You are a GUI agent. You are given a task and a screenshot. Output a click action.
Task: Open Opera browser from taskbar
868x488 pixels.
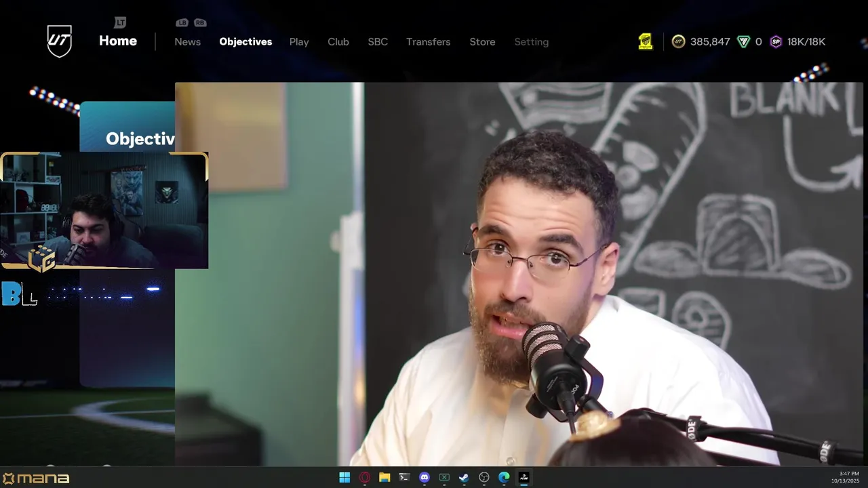point(365,478)
